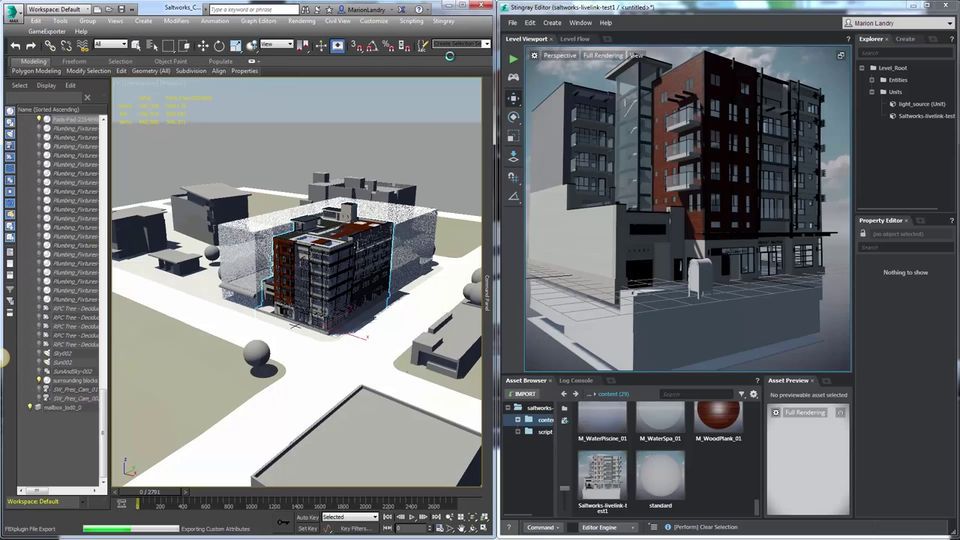Open the Command dropdown in status bar
960x540 pixels.
pos(543,527)
